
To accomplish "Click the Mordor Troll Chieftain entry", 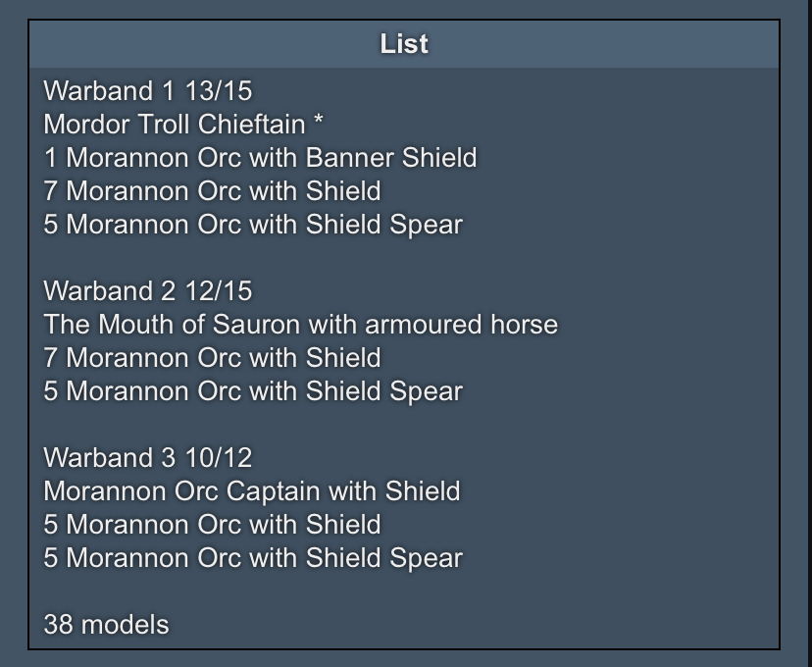I will click(x=175, y=125).
